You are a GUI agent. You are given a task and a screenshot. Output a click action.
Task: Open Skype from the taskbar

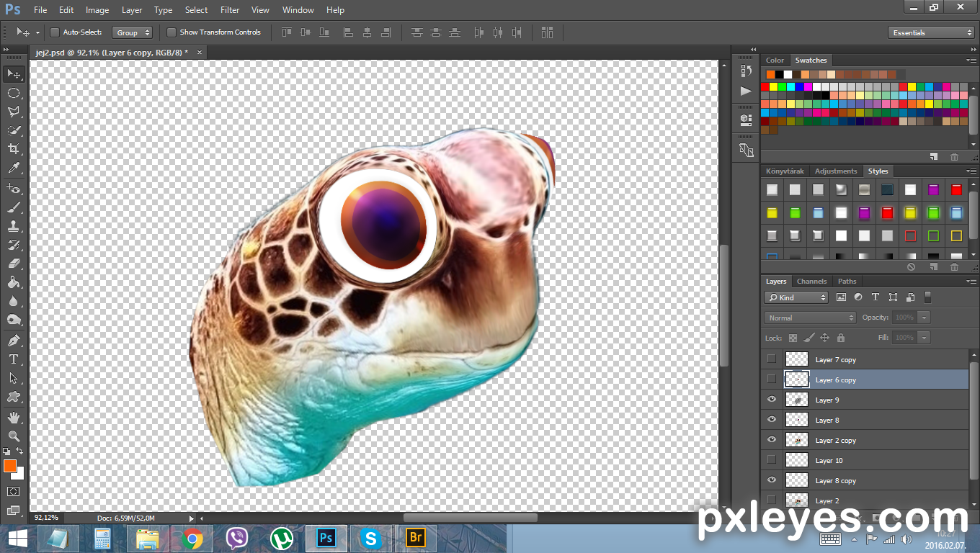pyautogui.click(x=371, y=539)
